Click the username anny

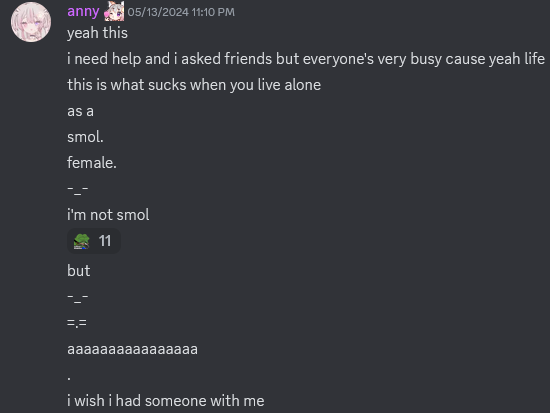click(x=83, y=12)
